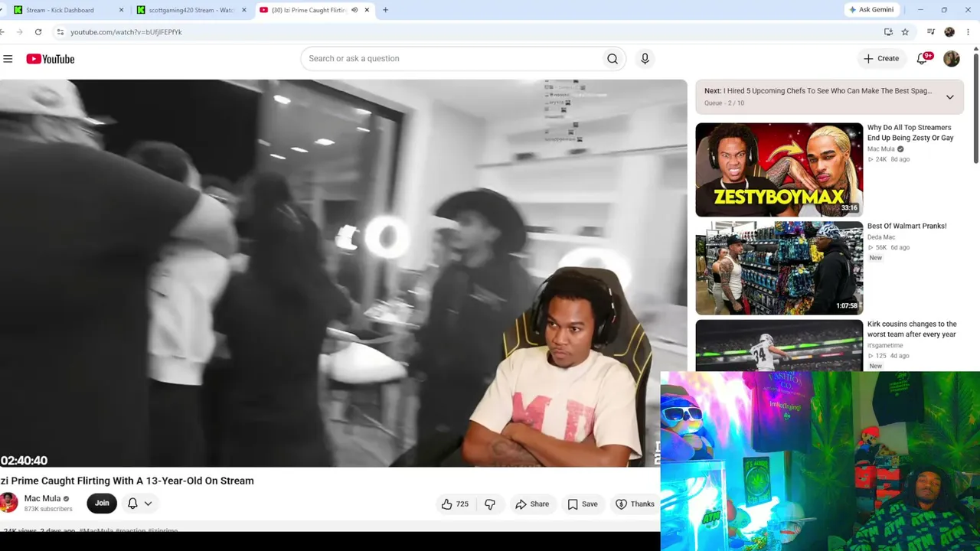Close the Izi Prime YouTube tab
This screenshot has width=980, height=551.
click(x=367, y=10)
